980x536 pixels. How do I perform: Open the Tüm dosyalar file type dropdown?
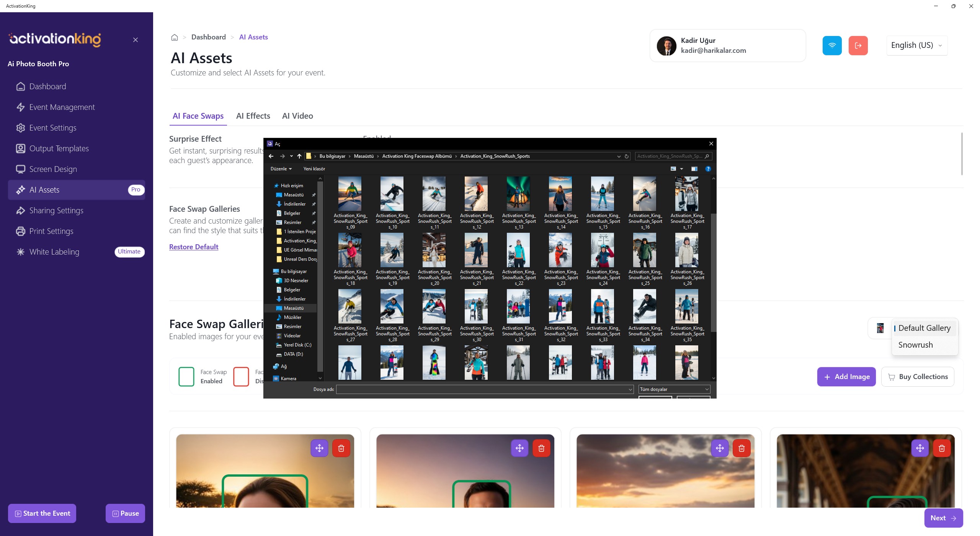click(x=674, y=389)
